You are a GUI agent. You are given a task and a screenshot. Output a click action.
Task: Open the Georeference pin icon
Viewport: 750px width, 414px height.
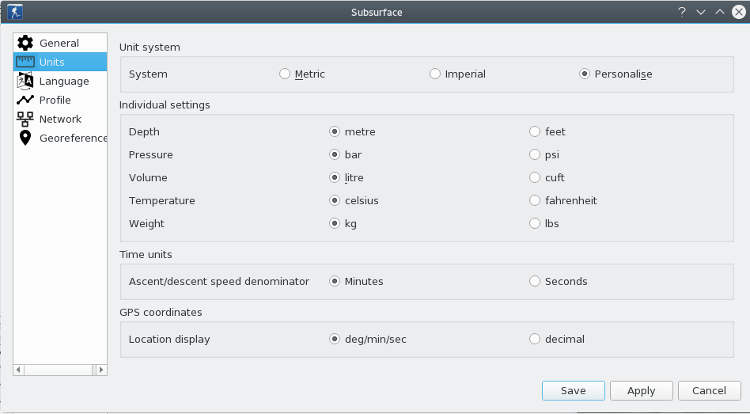[x=25, y=138]
